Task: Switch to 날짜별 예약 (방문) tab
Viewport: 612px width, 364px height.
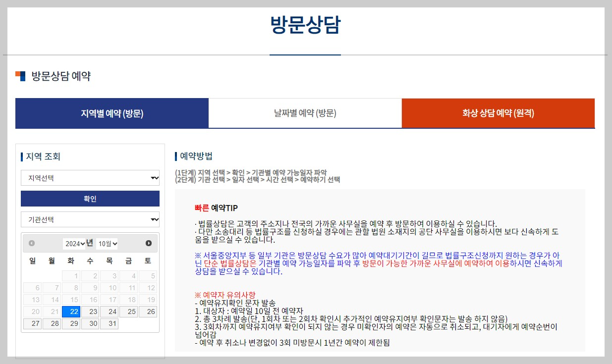Action: 305,113
